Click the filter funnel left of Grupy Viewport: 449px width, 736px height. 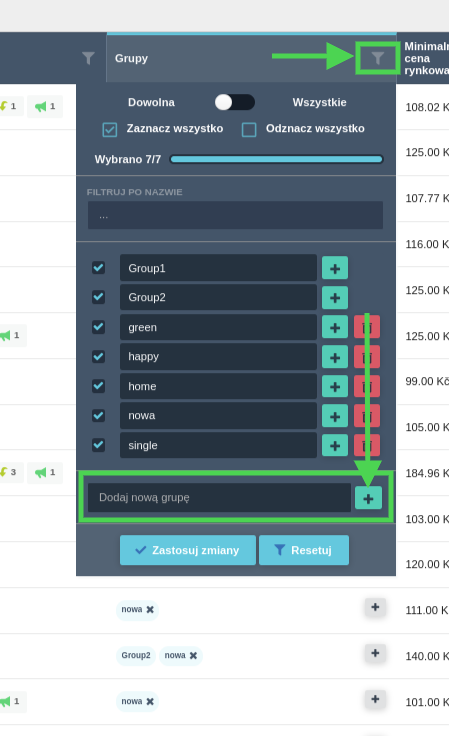(88, 58)
